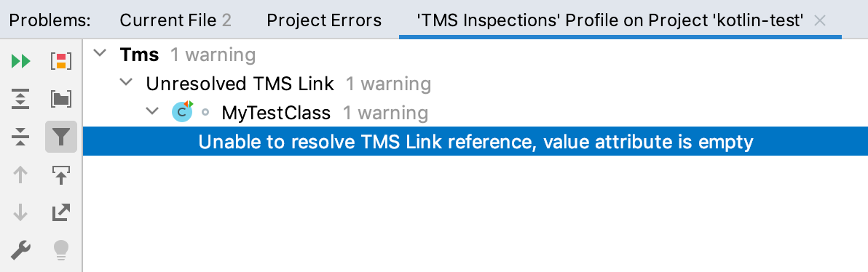868x272 pixels.
Task: Go to next problem down arrow
Action: 20,212
